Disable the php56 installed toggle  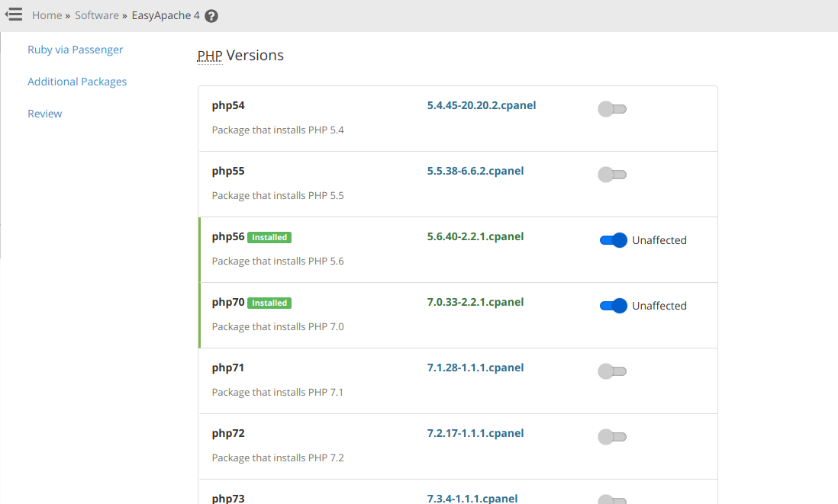(613, 240)
